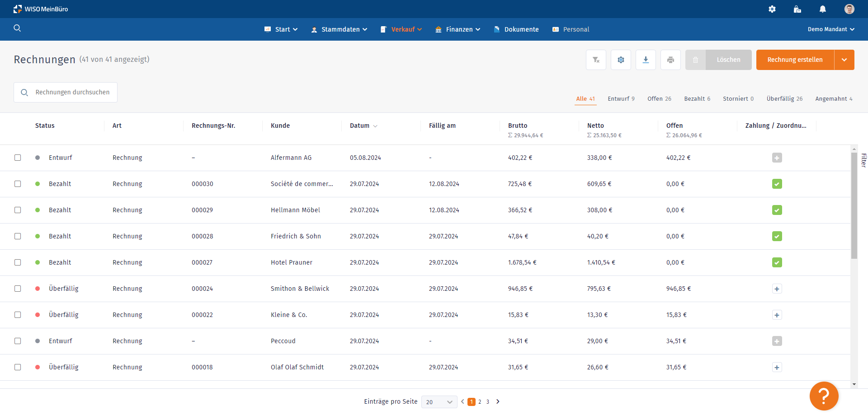Image resolution: width=868 pixels, height=415 pixels.
Task: Click the WISO MeinBüro logo
Action: 41,9
